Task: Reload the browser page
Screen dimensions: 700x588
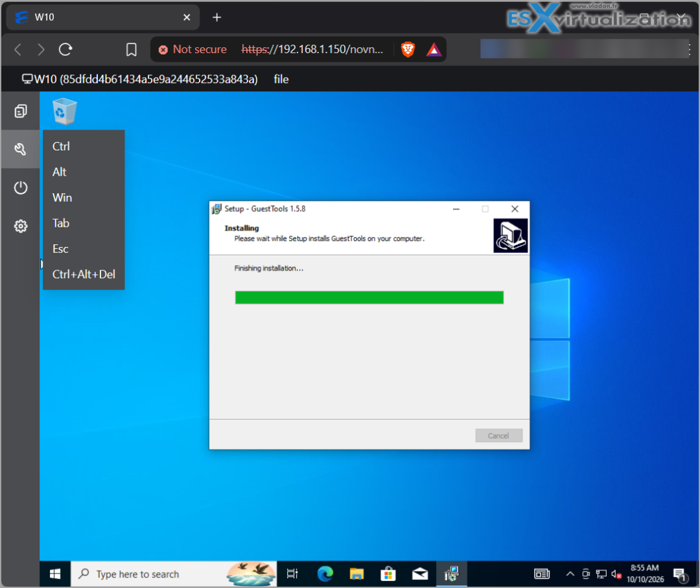Action: click(x=65, y=49)
